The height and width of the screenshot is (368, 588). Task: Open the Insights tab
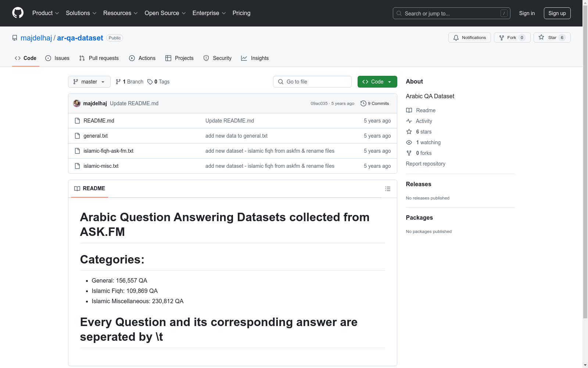point(255,58)
